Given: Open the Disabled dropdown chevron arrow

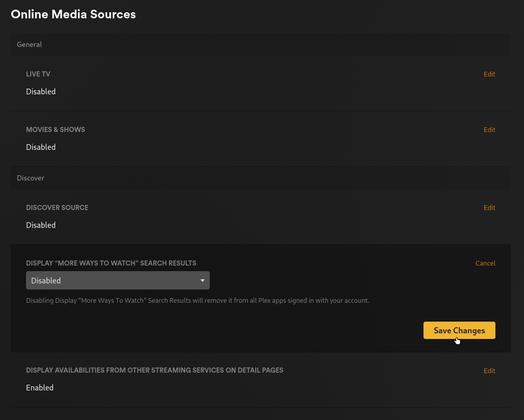Looking at the screenshot, I should pos(202,280).
